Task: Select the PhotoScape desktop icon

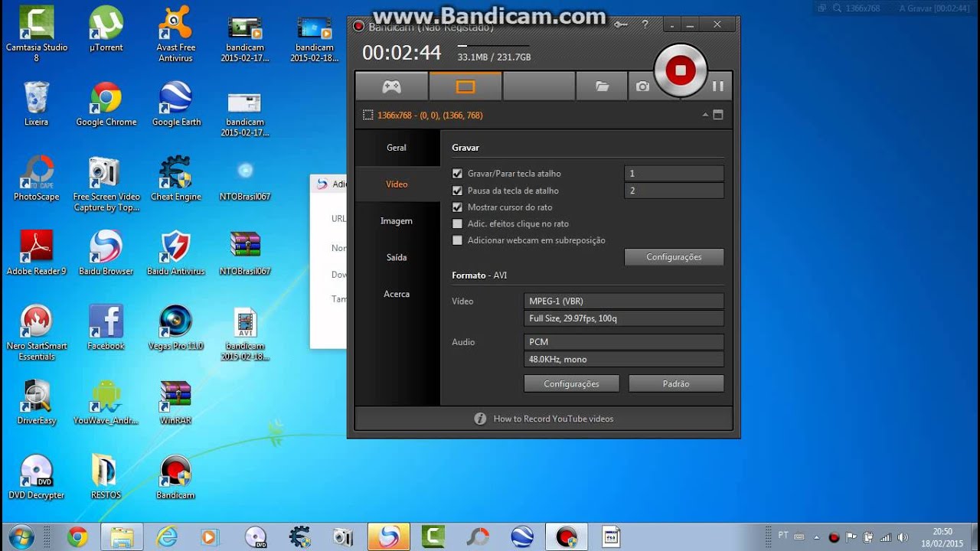Action: coord(36,178)
